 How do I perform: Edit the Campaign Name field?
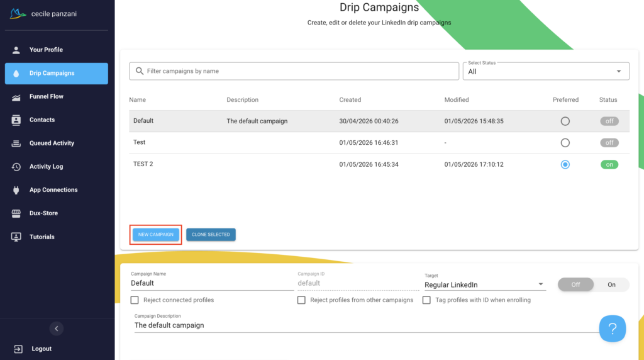tap(212, 283)
